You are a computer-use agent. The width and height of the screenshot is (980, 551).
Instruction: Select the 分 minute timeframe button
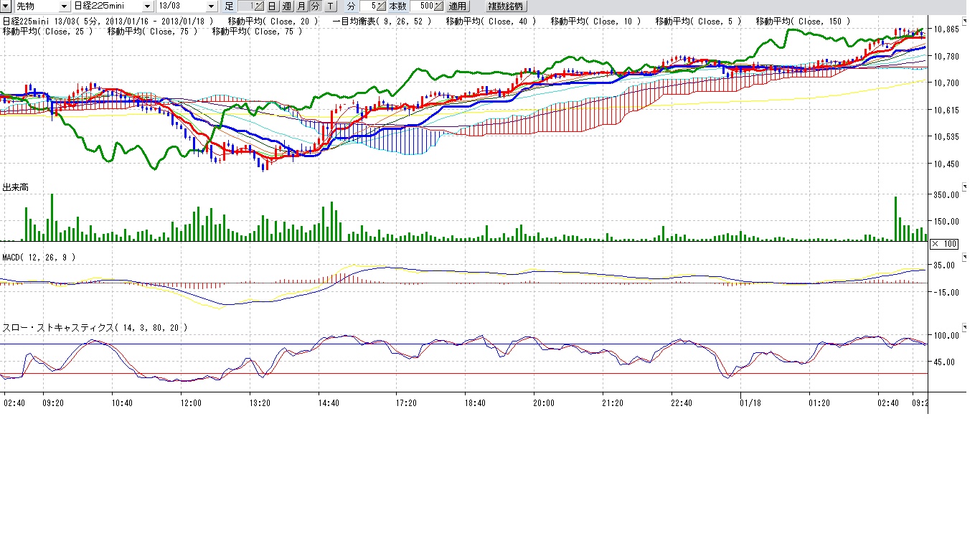point(316,6)
